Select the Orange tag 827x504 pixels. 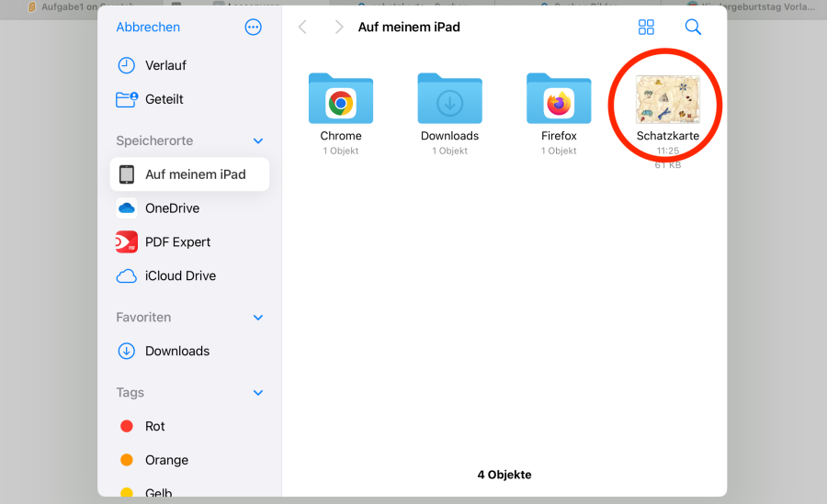pos(165,460)
